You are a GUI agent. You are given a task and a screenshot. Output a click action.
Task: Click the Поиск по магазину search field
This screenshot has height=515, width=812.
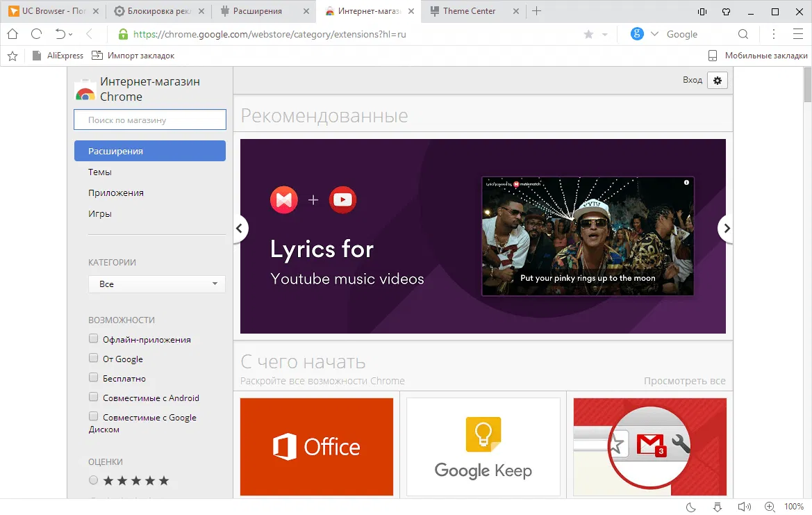coord(150,120)
